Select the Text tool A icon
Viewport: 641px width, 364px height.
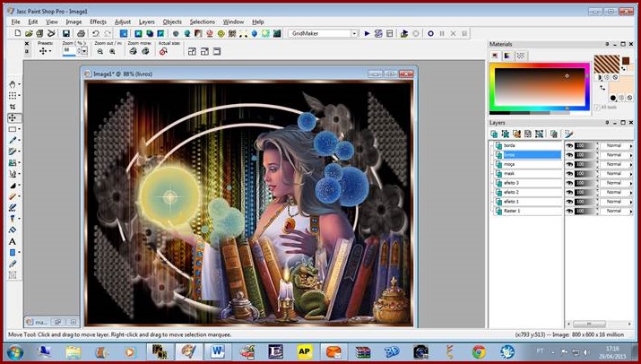point(13,241)
